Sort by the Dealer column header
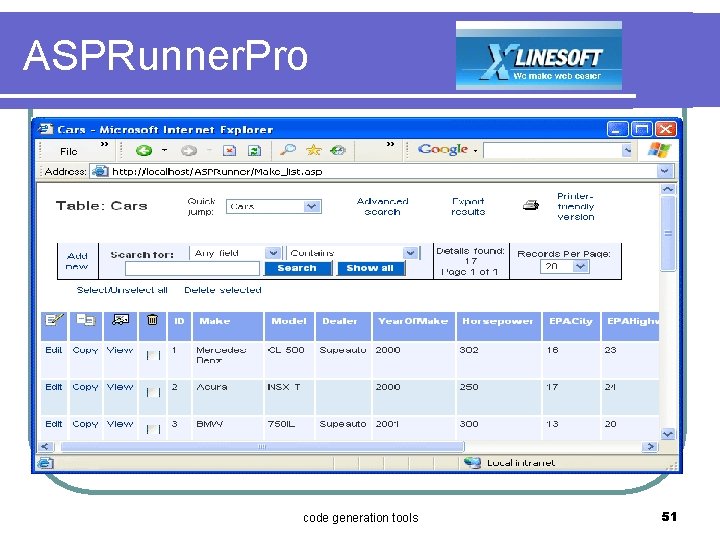720x540 pixels. [340, 321]
